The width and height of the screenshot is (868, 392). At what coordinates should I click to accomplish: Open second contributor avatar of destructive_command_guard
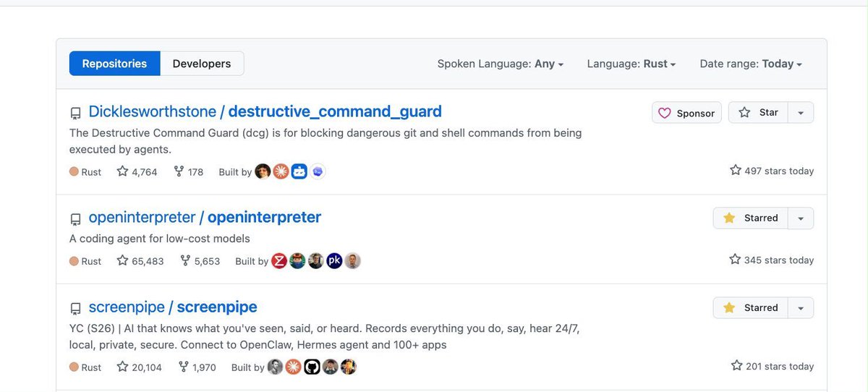coord(281,171)
